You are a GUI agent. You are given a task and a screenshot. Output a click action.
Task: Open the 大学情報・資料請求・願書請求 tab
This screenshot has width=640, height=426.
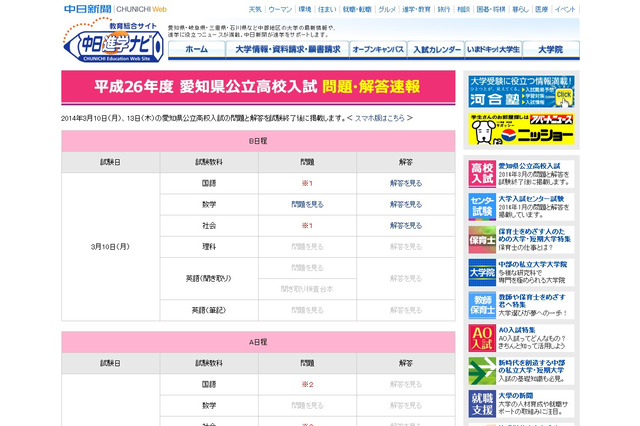287,50
